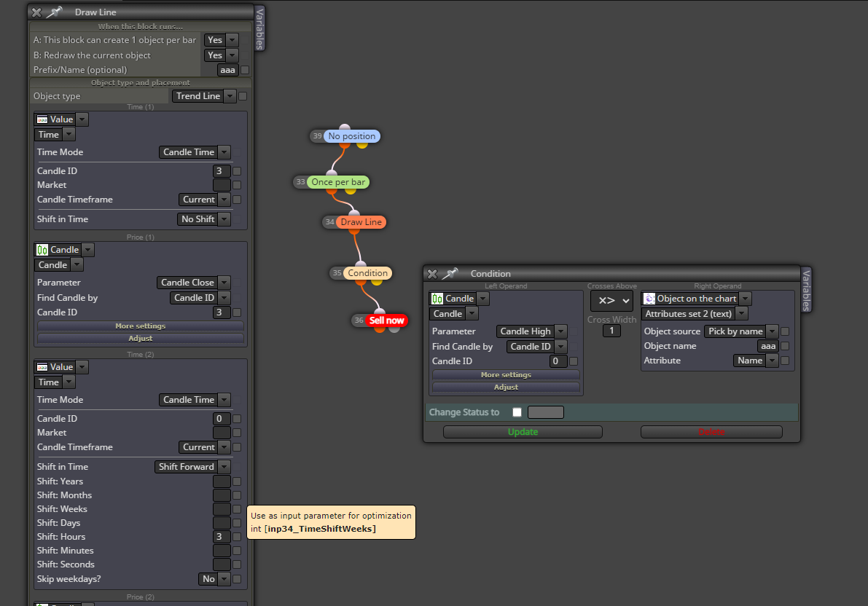This screenshot has width=868, height=606.
Task: Click the Delete button in Condition panel
Action: click(x=711, y=432)
